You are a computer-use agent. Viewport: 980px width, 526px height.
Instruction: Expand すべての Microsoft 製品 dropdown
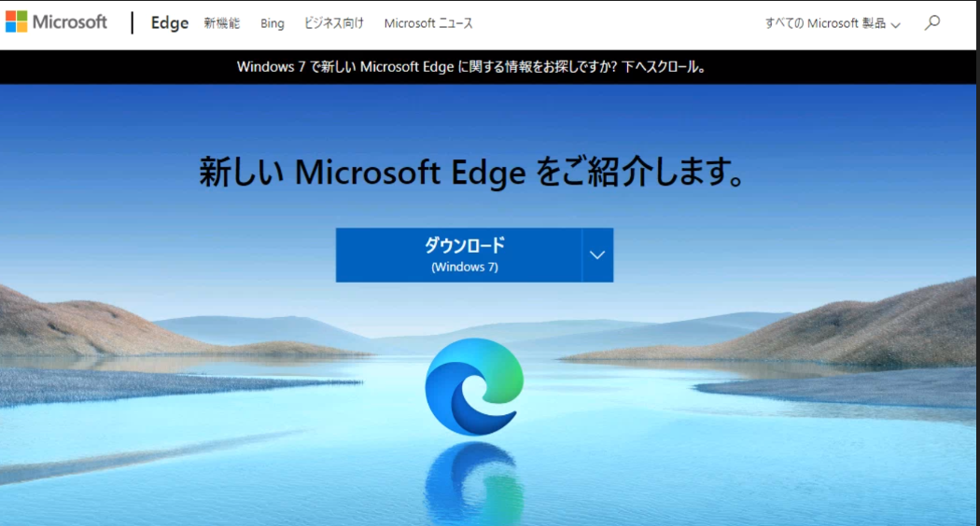pos(833,23)
